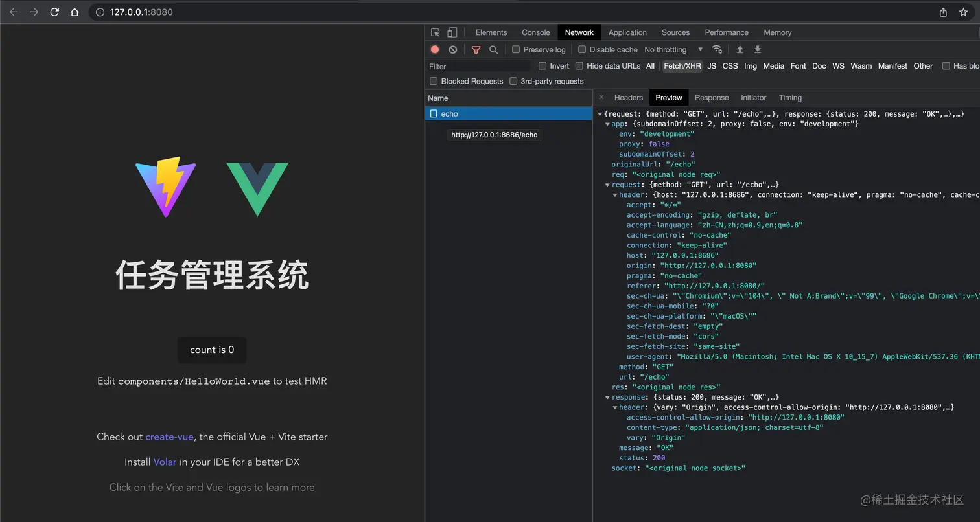Collapse the request object node
The width and height of the screenshot is (980, 522).
(607, 185)
